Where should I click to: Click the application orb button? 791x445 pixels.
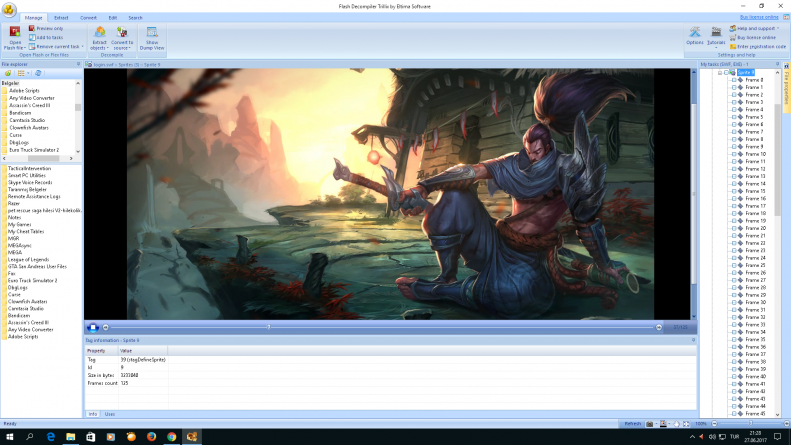(9, 9)
